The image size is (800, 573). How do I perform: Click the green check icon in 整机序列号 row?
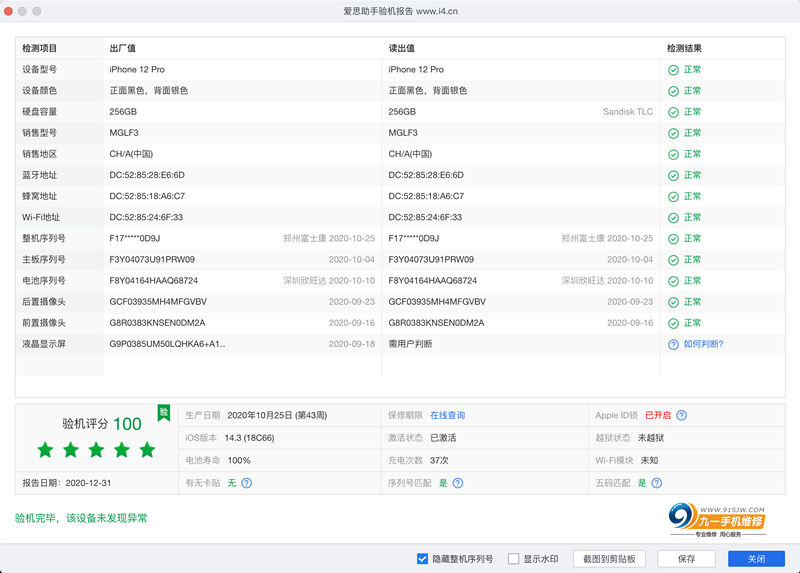coord(673,239)
